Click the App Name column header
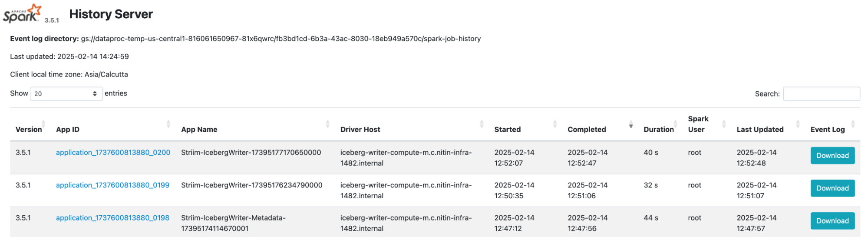 pyautogui.click(x=199, y=130)
